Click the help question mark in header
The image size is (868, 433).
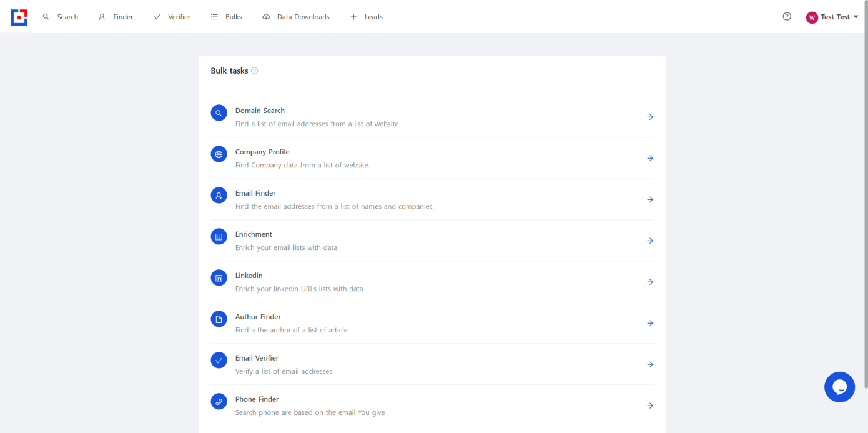pos(787,17)
